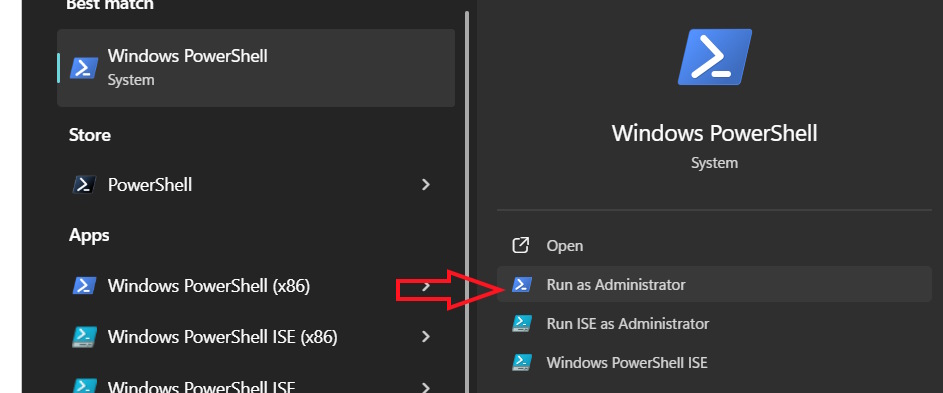
Task: Choose Run as Administrator
Action: pyautogui.click(x=714, y=284)
